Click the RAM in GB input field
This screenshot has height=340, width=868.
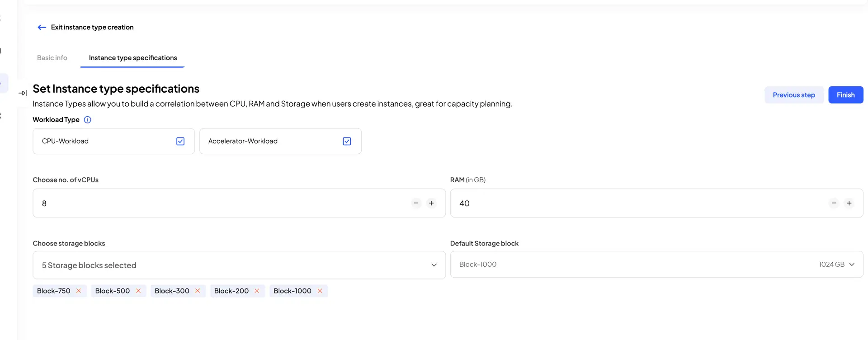[x=656, y=203]
